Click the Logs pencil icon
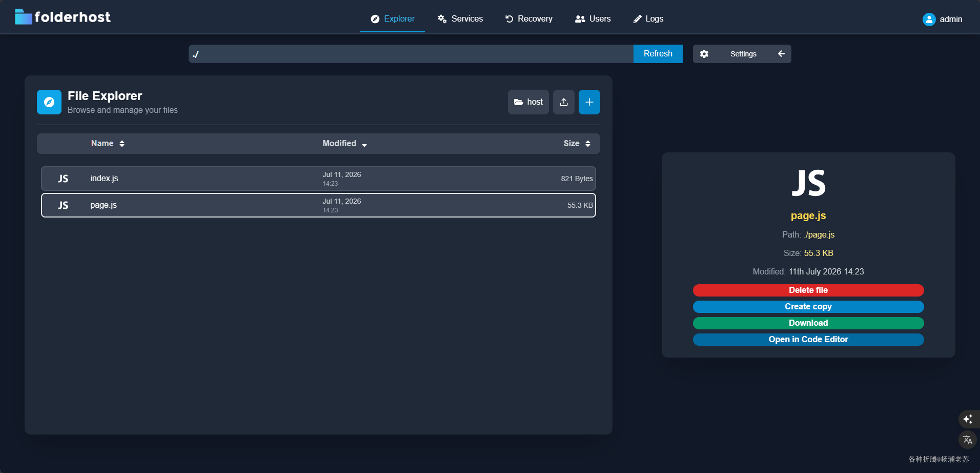 (638, 19)
